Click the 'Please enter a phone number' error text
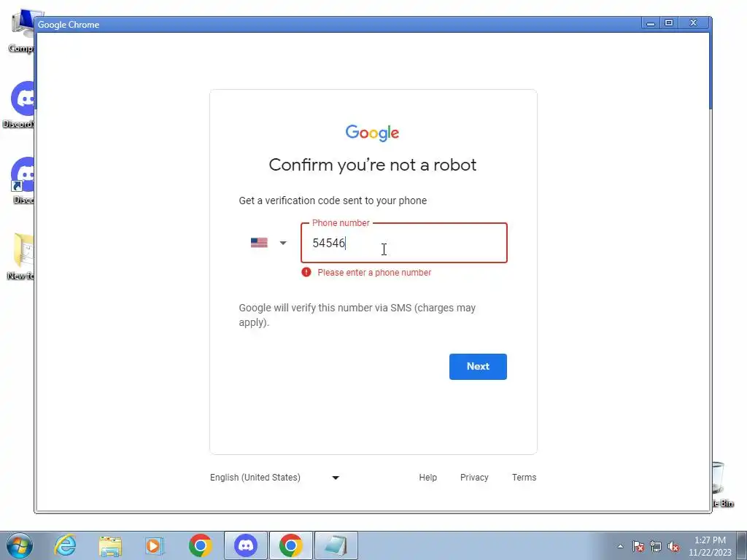 pyautogui.click(x=374, y=273)
